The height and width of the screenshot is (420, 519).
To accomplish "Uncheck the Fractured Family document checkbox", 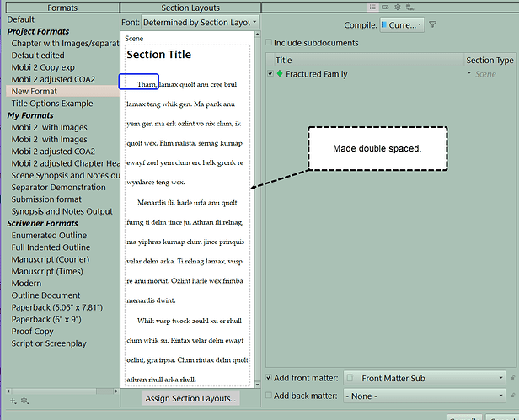I will (270, 73).
